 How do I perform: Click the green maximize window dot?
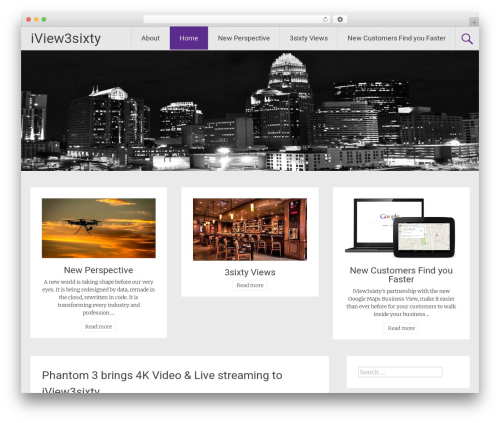coord(44,20)
